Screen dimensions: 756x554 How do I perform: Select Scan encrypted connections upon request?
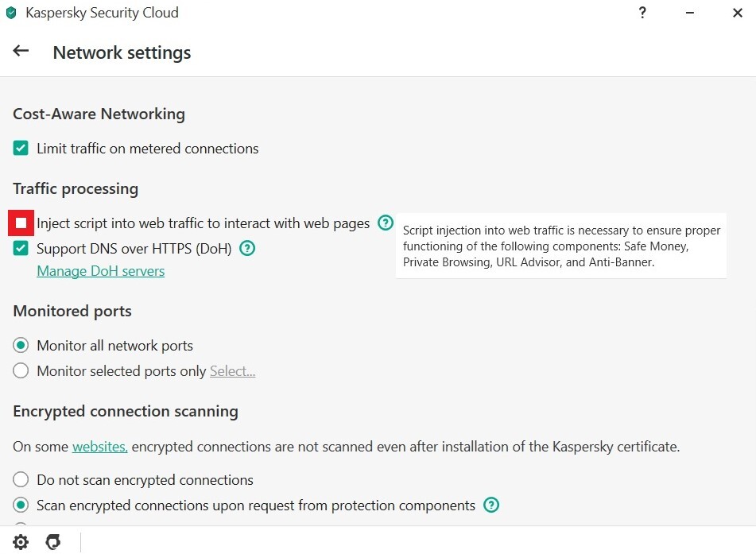tap(21, 505)
